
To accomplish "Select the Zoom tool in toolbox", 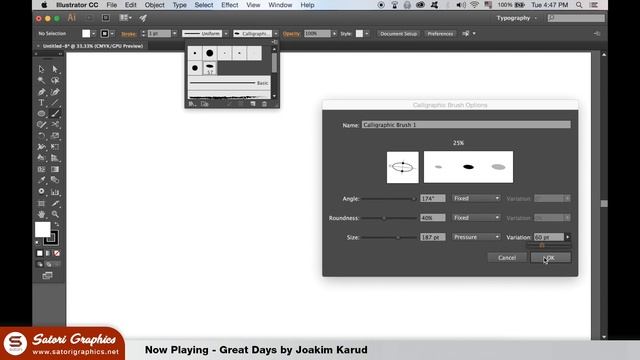I will click(x=55, y=214).
